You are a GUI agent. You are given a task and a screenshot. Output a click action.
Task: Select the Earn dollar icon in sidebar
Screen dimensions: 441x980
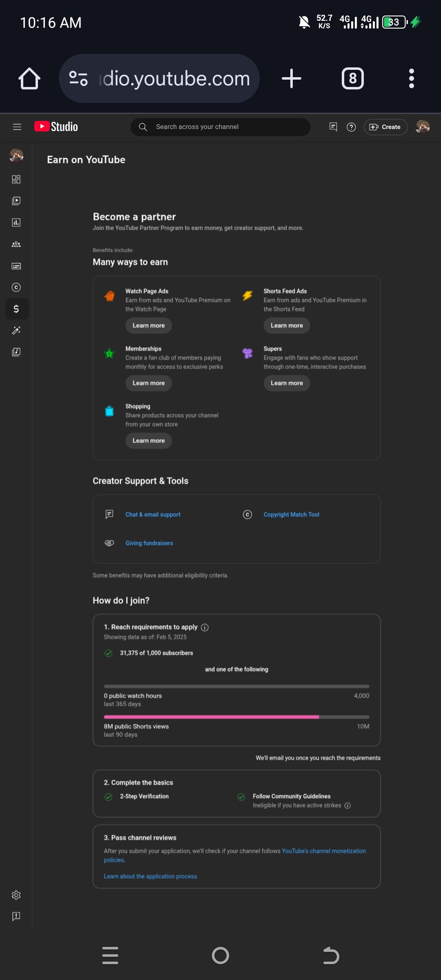pyautogui.click(x=16, y=309)
